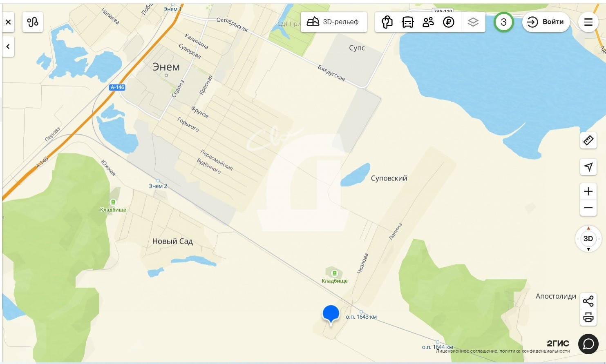Show the eco layer leaf icon
This screenshot has width=606, height=364.
387,22
